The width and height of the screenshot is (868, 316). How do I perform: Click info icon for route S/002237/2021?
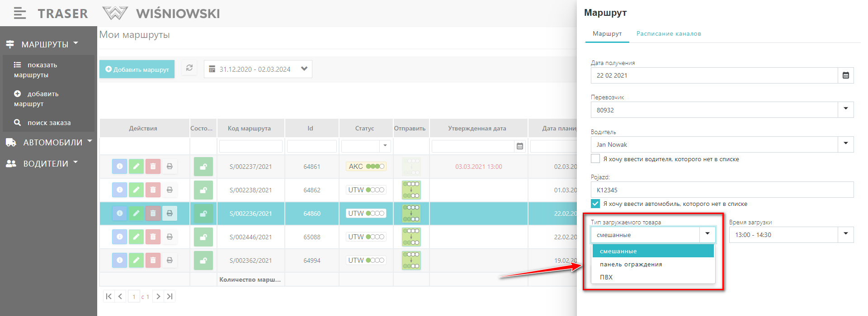[119, 167]
